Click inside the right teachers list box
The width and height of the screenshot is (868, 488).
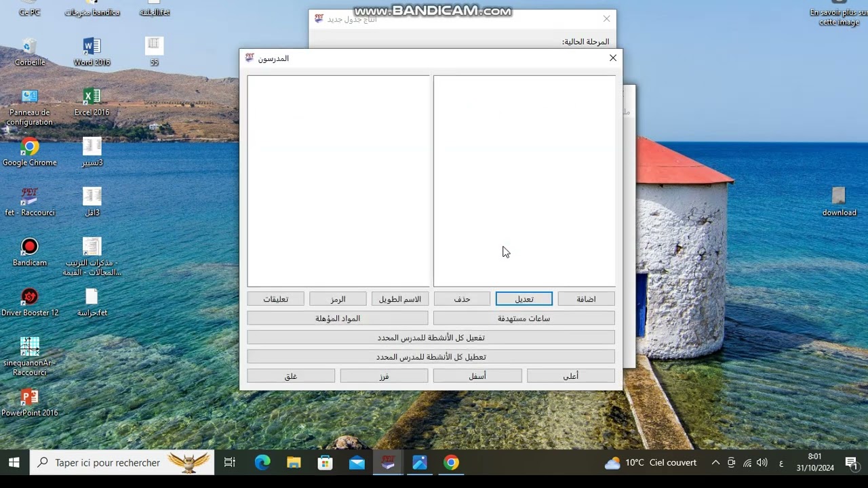tap(524, 181)
